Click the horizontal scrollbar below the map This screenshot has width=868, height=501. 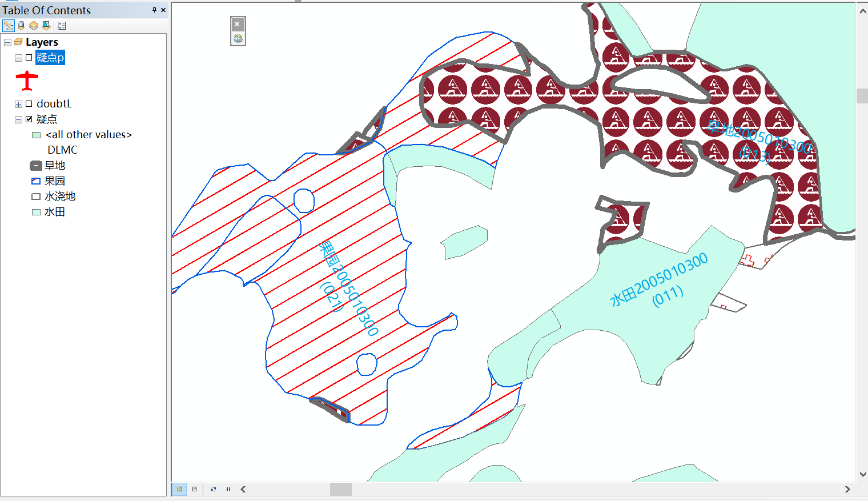click(x=340, y=489)
